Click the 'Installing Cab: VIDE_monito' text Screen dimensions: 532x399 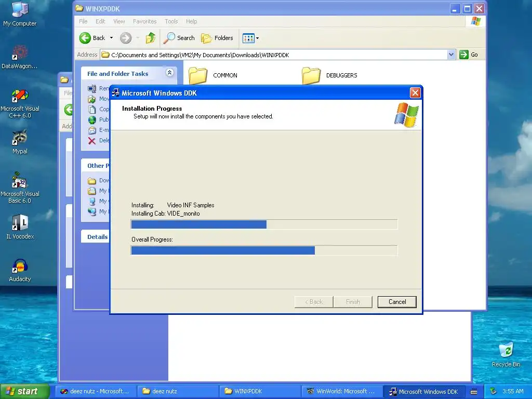pos(166,214)
